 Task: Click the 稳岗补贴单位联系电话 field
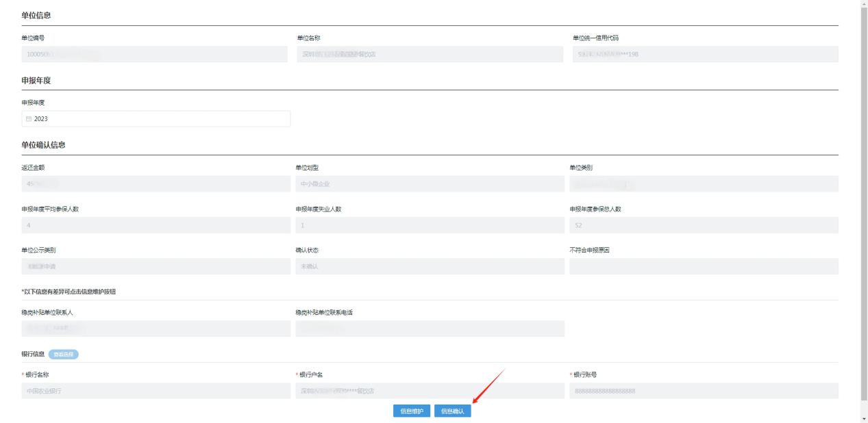pos(430,329)
